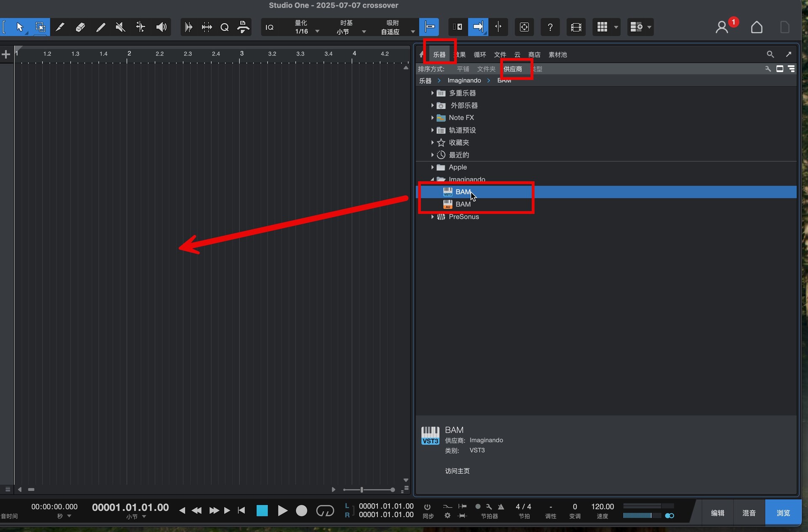
Task: Click the browser wrench settings icon
Action: point(768,69)
